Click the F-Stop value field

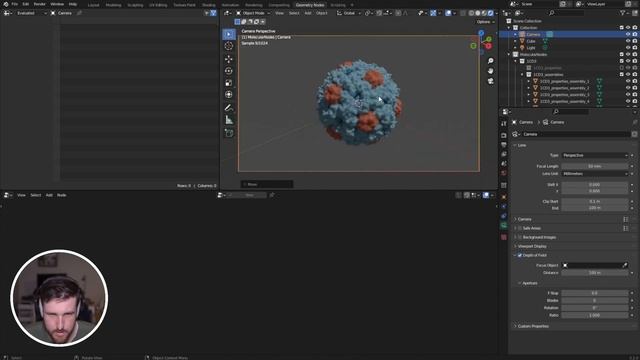(595, 293)
